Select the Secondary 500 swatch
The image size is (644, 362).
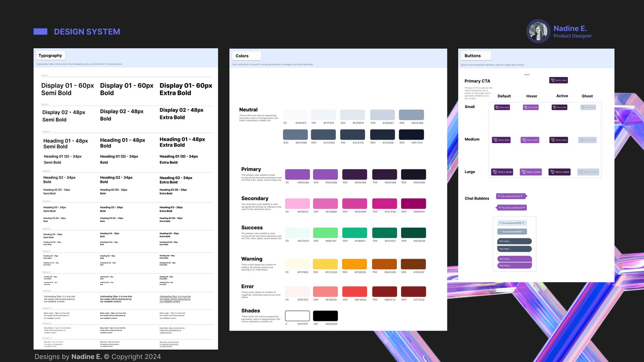[355, 204]
